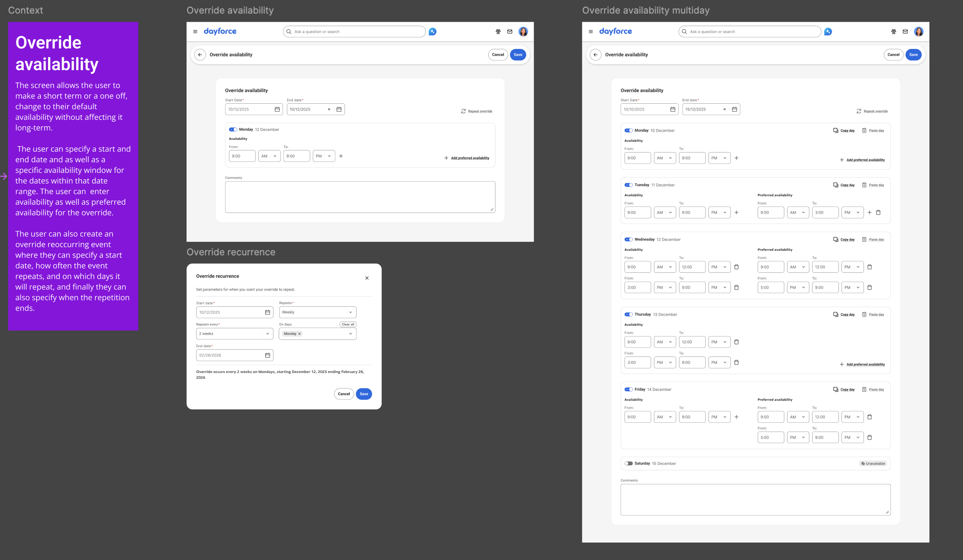The height and width of the screenshot is (560, 963).
Task: Open the hamburger menu in the multiday header
Action: pos(591,32)
